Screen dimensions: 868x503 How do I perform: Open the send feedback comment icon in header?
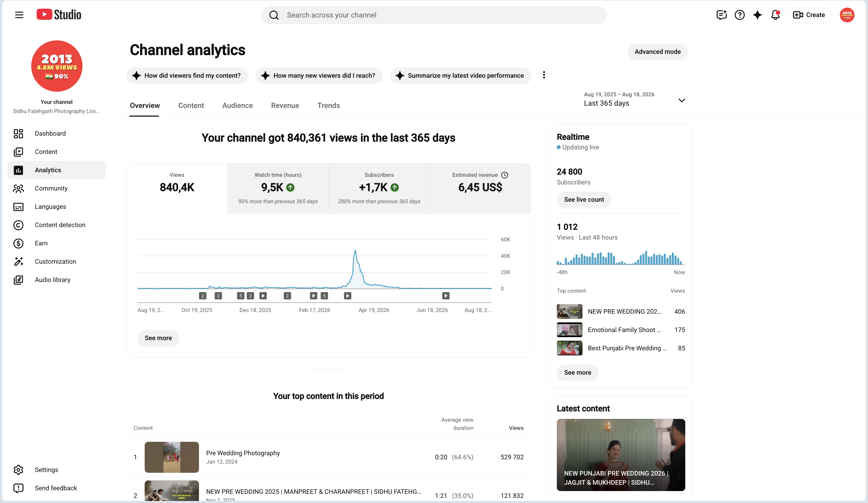[721, 15]
